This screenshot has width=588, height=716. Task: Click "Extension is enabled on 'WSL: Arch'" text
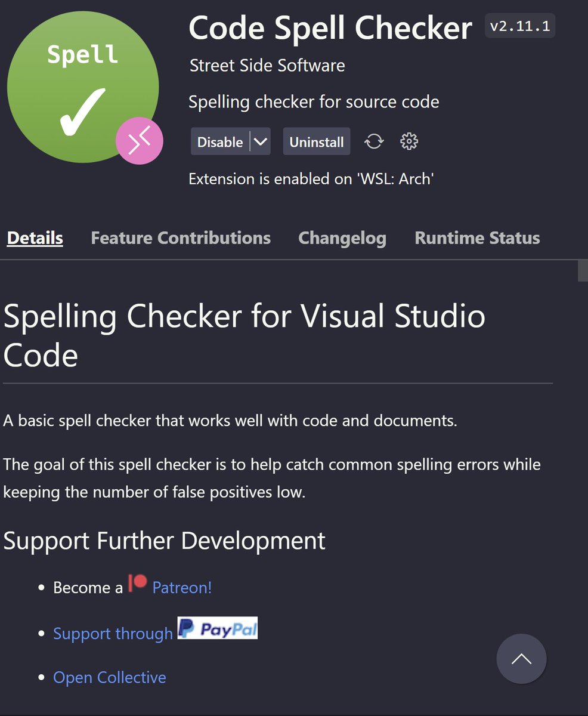311,178
